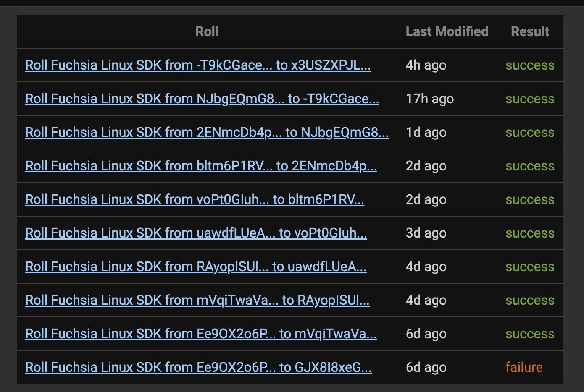Open the roll from RAyopISUl to uawdfLUeA

coord(195,267)
